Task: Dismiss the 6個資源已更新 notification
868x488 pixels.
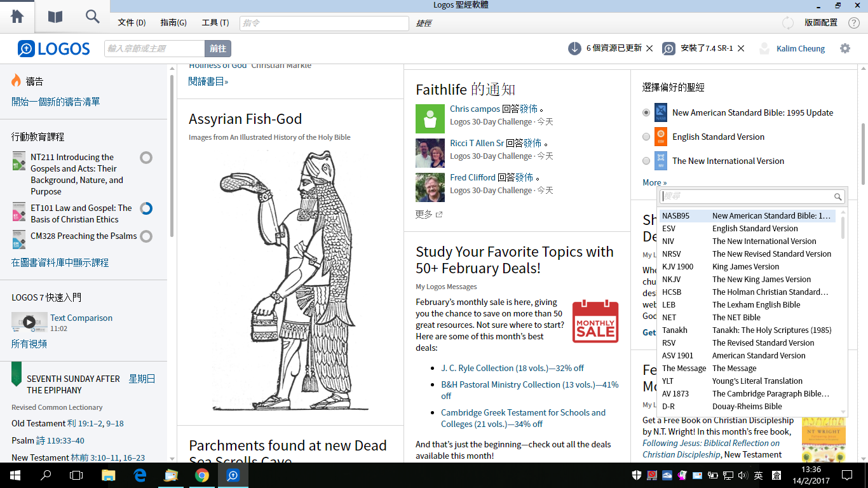Action: [x=649, y=48]
